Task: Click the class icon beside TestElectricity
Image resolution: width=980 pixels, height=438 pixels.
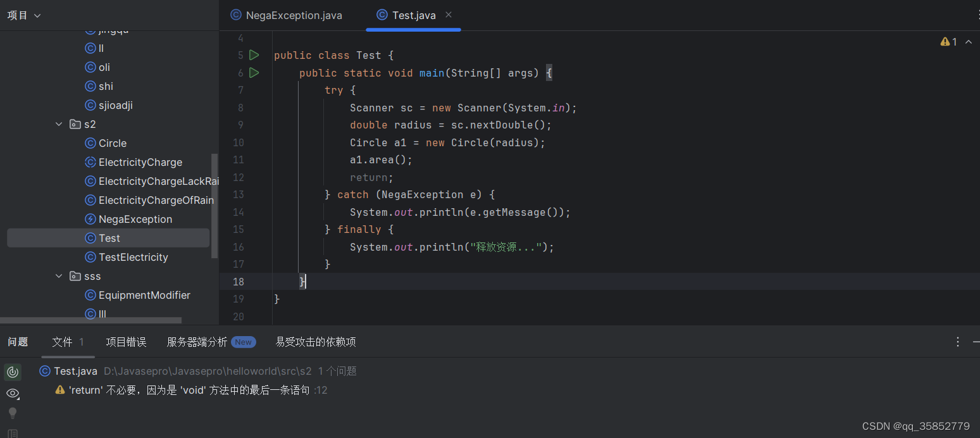Action: pyautogui.click(x=90, y=257)
